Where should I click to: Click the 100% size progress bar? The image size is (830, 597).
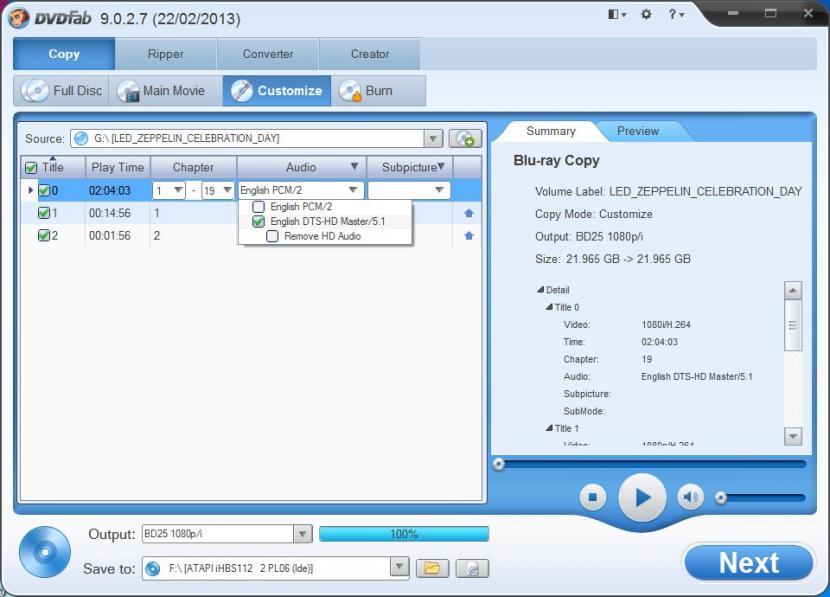[x=404, y=534]
